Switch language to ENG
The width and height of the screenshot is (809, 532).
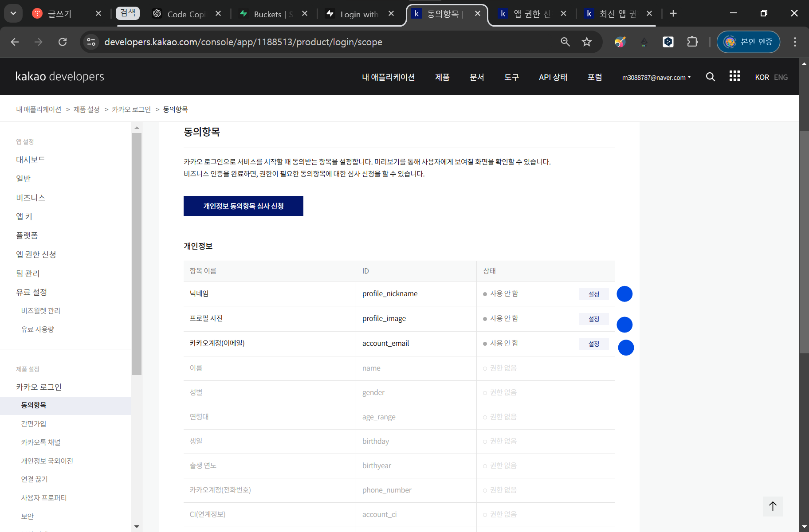781,77
